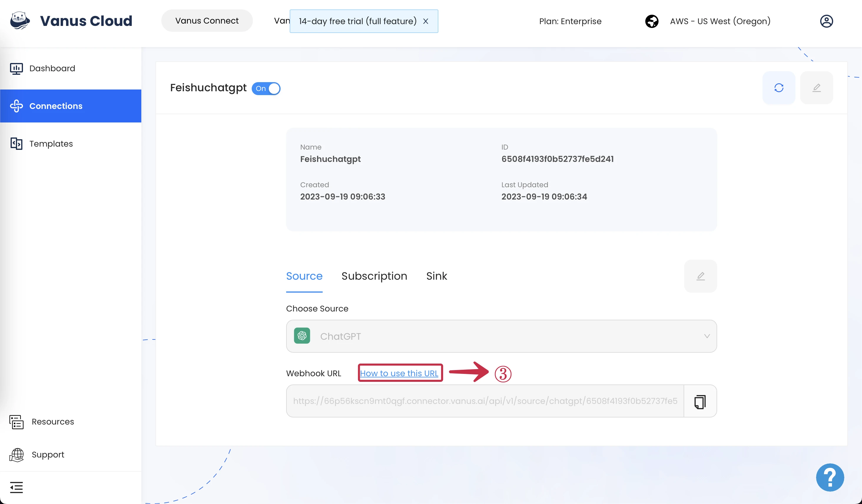This screenshot has height=504, width=862.
Task: Open the user account profile icon
Action: click(826, 21)
